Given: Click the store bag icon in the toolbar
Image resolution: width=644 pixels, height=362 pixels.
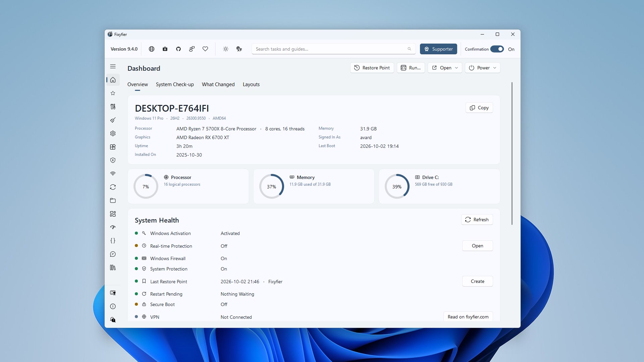Looking at the screenshot, I should [165, 49].
